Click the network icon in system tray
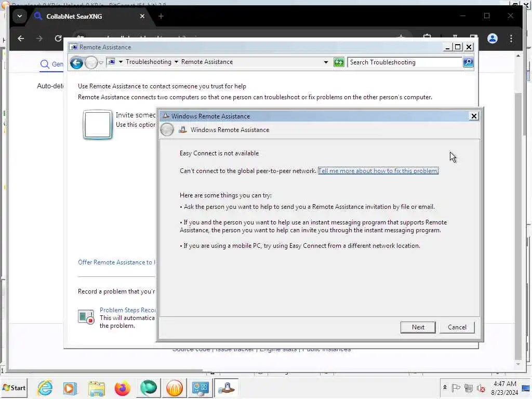This screenshot has width=532, height=399. point(469,388)
